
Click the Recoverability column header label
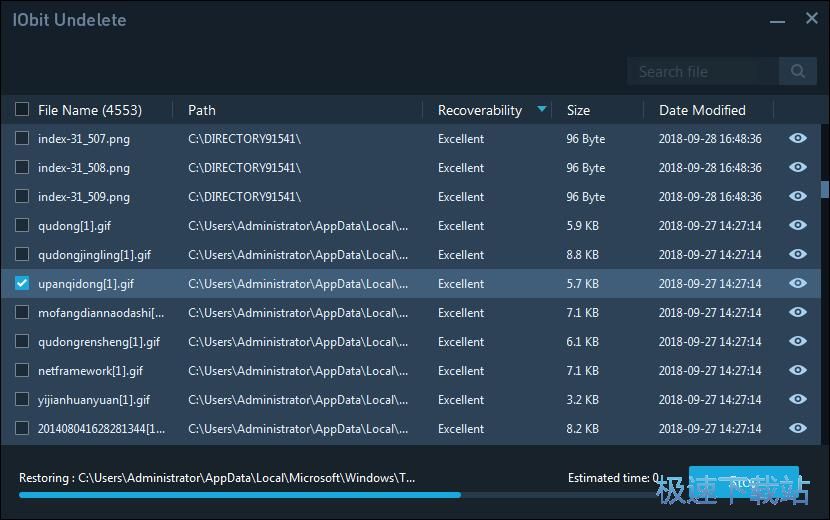coord(480,110)
